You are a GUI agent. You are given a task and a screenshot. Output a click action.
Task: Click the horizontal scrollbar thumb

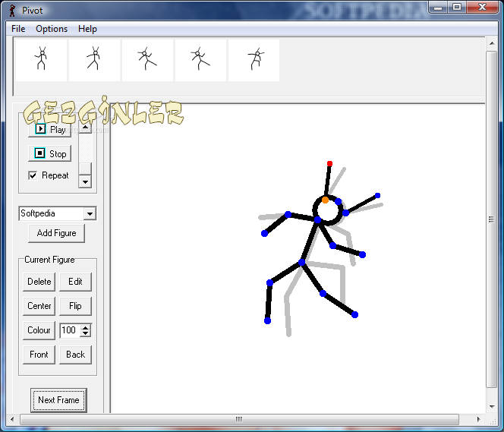[x=239, y=419]
